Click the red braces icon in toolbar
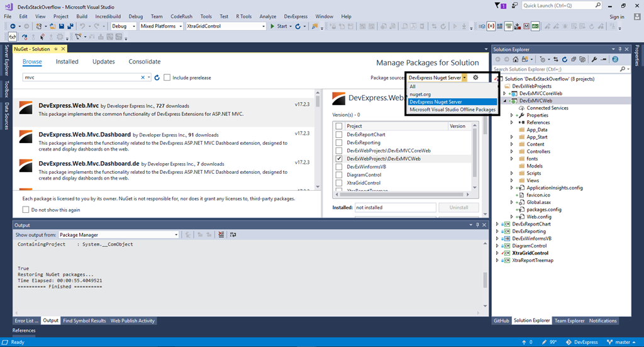 click(x=491, y=26)
